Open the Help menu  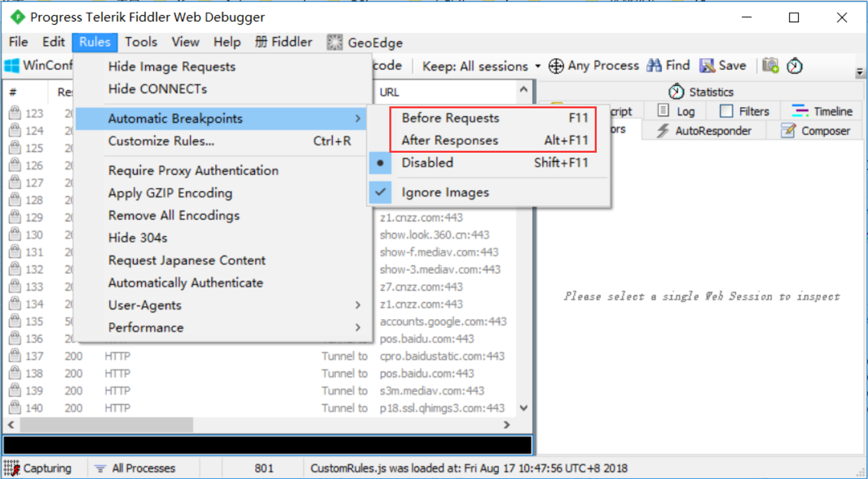pos(227,42)
